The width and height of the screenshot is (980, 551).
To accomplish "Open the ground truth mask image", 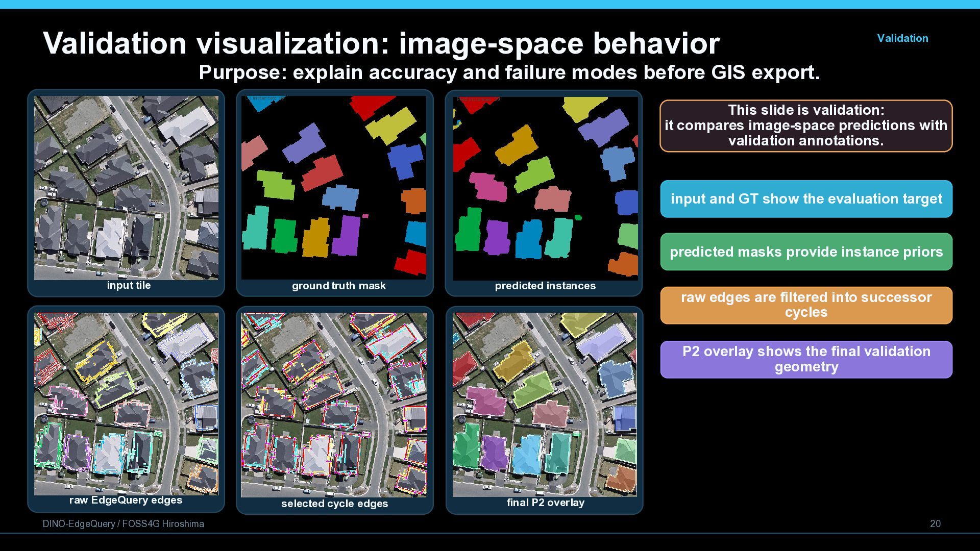I will pos(334,188).
